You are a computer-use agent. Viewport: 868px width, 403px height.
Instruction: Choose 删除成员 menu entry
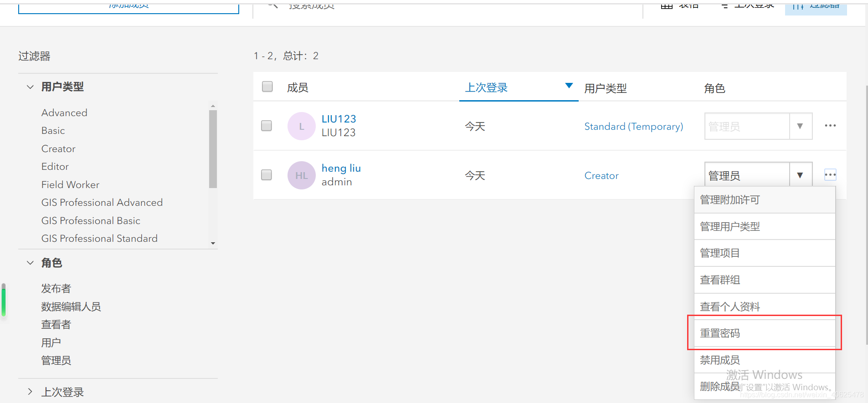click(x=765, y=387)
